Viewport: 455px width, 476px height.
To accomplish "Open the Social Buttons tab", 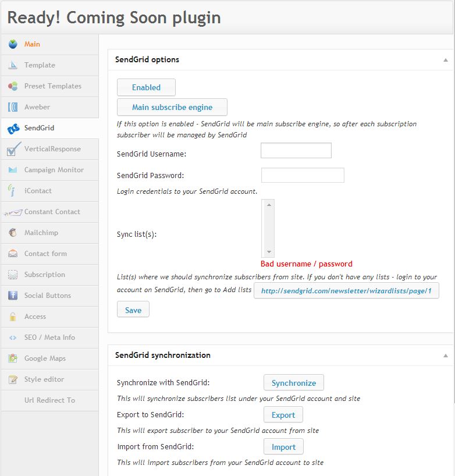I will (x=50, y=296).
